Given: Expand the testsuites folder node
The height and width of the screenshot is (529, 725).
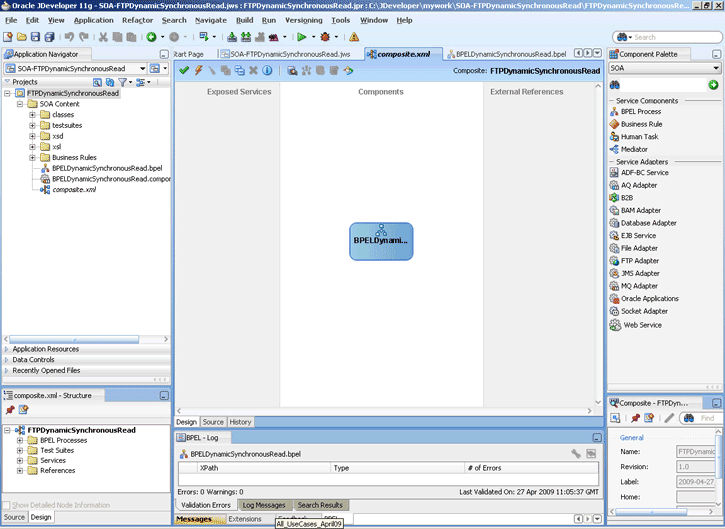Looking at the screenshot, I should point(33,125).
